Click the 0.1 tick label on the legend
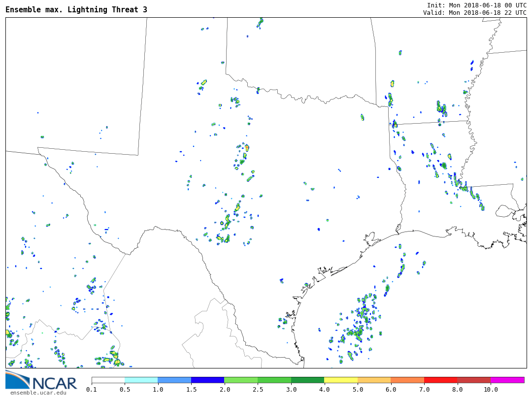The height and width of the screenshot is (399, 532). 92,390
